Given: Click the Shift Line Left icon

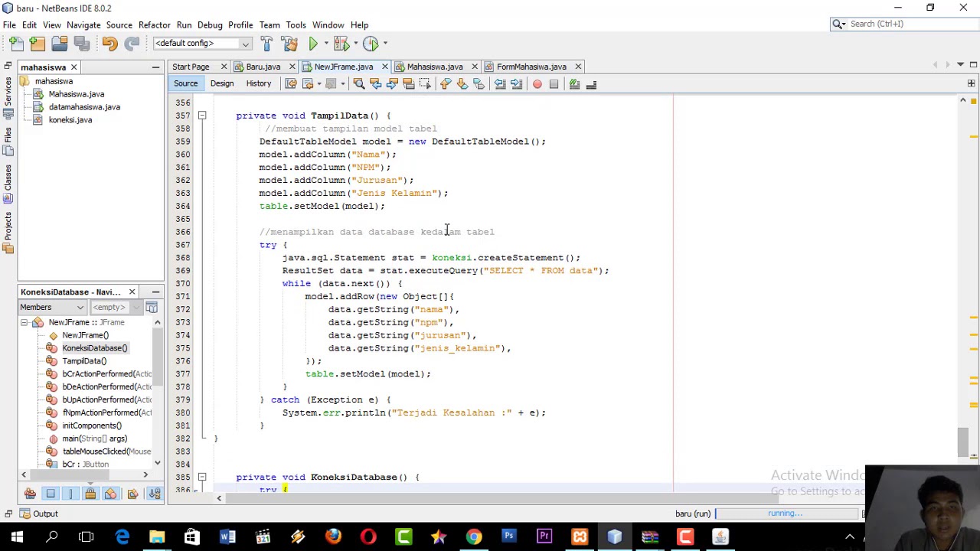Looking at the screenshot, I should pyautogui.click(x=500, y=83).
